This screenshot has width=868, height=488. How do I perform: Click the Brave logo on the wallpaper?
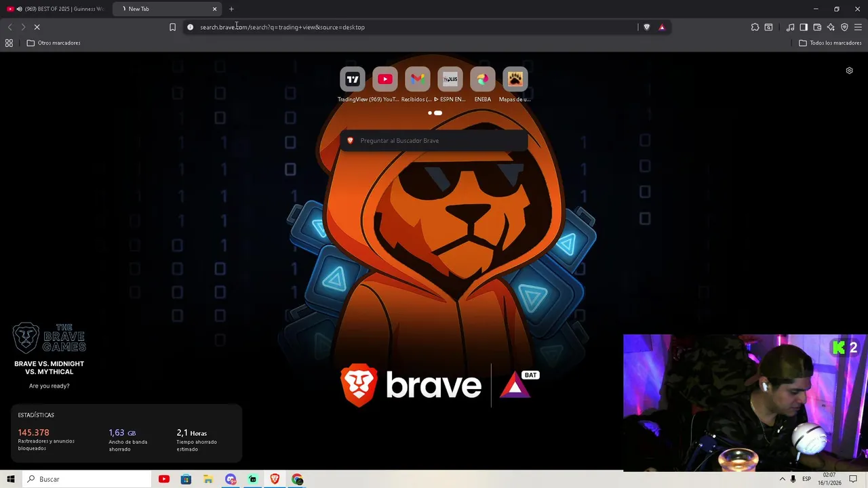[x=410, y=385]
